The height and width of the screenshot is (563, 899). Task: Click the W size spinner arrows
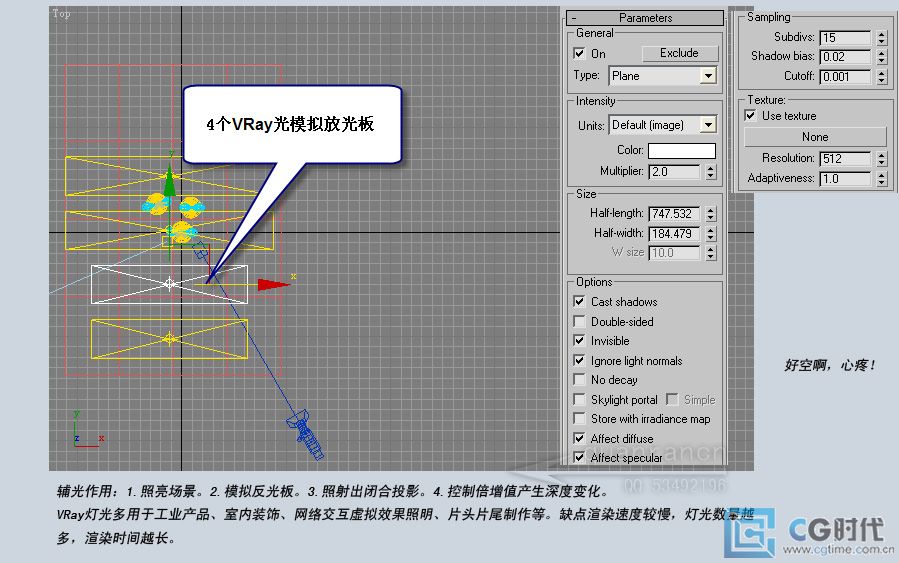[711, 253]
